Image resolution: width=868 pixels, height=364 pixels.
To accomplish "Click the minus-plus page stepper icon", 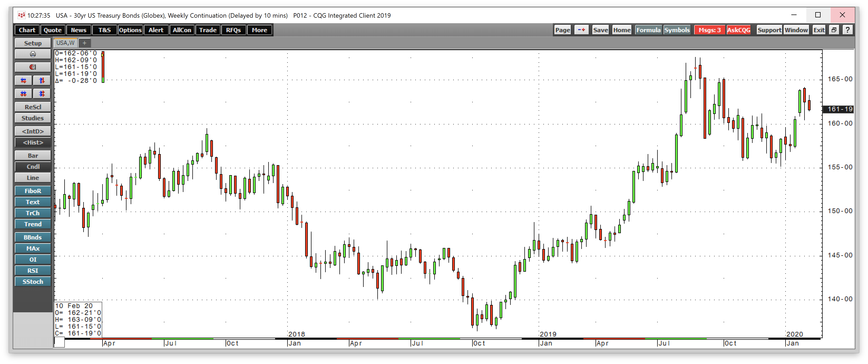I will pyautogui.click(x=581, y=30).
